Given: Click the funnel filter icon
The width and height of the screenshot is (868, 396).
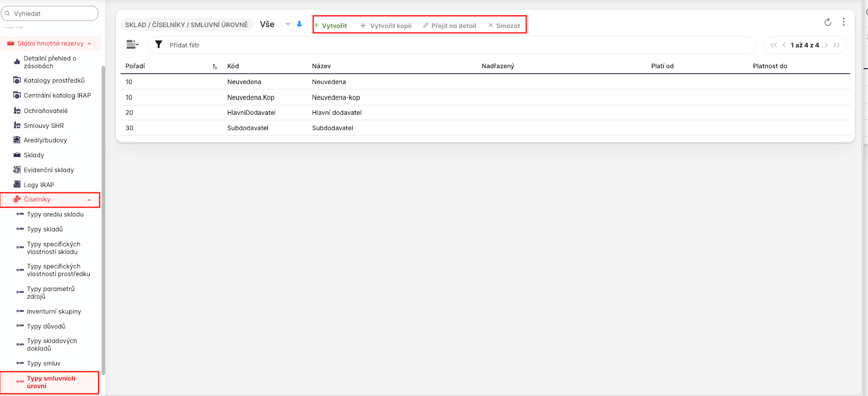Looking at the screenshot, I should 158,45.
